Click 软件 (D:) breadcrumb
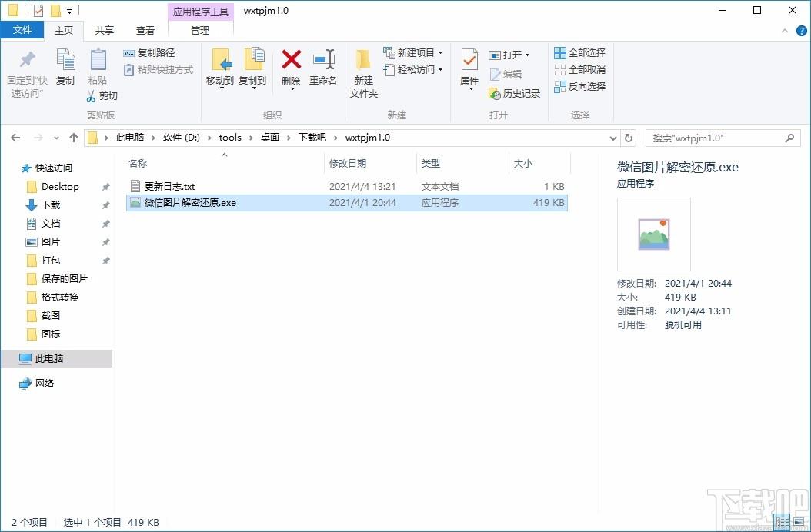811x532 pixels. pos(182,138)
